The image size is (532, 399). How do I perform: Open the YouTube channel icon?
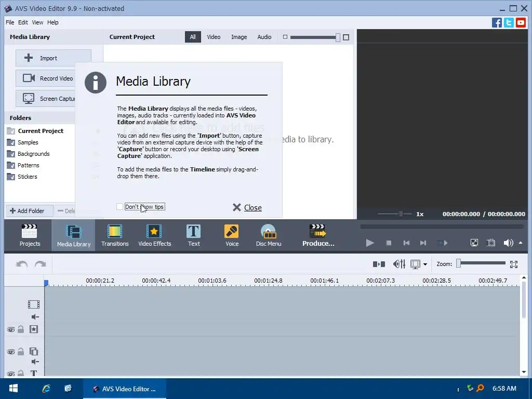coord(521,23)
